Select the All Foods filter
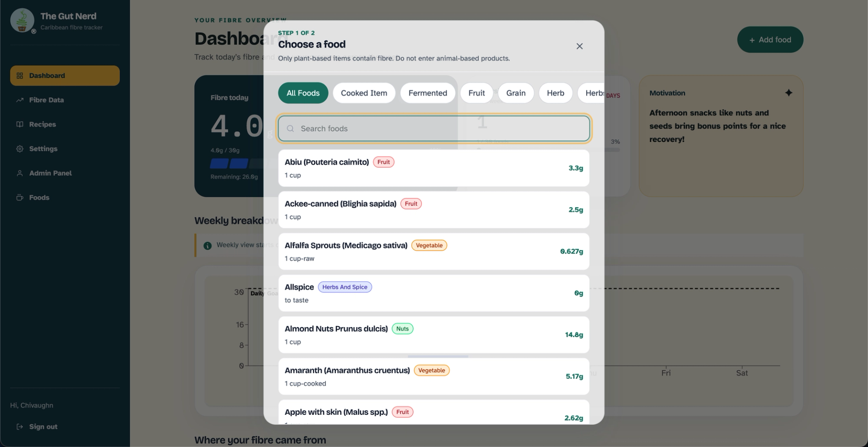Image resolution: width=868 pixels, height=447 pixels. 303,93
